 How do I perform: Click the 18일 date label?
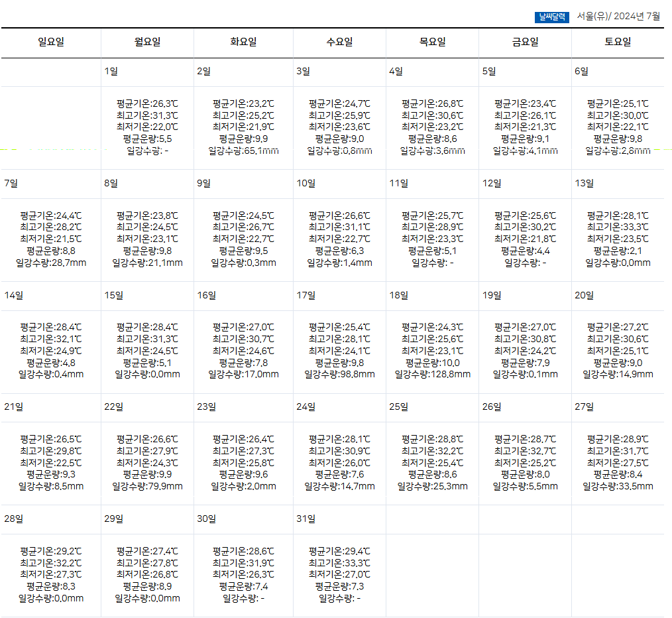399,295
